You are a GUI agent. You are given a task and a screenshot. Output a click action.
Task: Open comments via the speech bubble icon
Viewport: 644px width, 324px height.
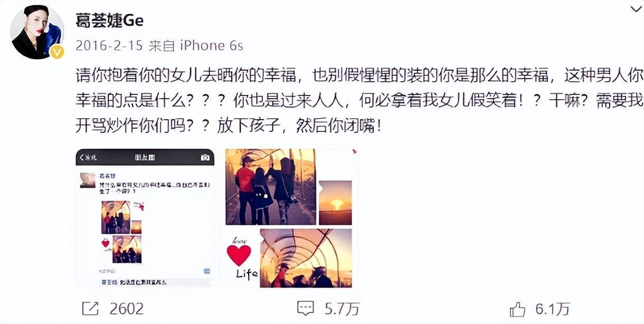pyautogui.click(x=306, y=308)
